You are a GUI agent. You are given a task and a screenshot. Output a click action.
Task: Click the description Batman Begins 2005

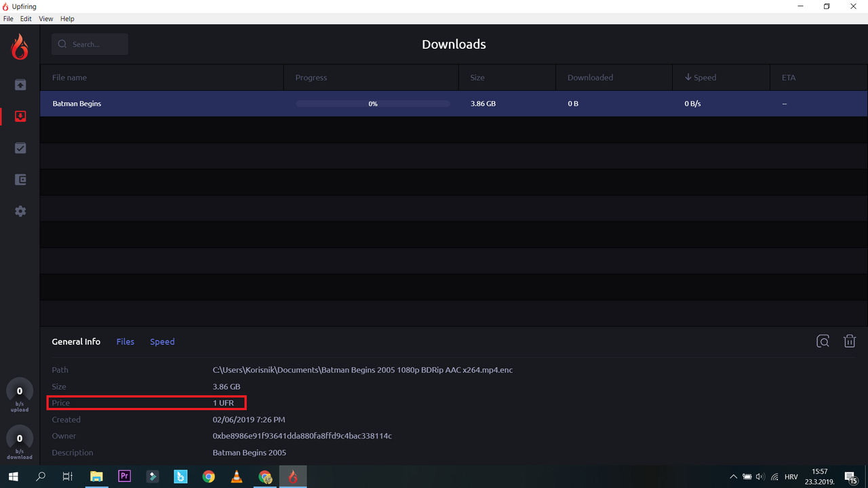pyautogui.click(x=250, y=452)
